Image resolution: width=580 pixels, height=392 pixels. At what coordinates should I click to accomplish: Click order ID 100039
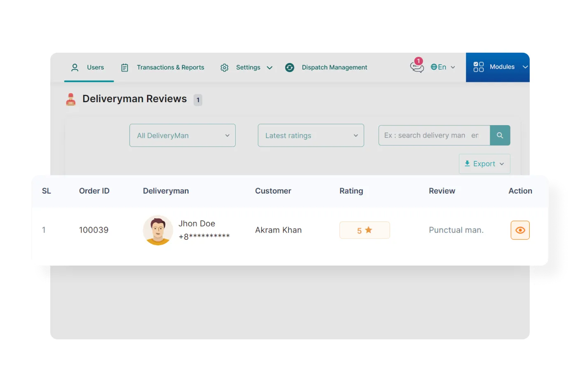(94, 230)
